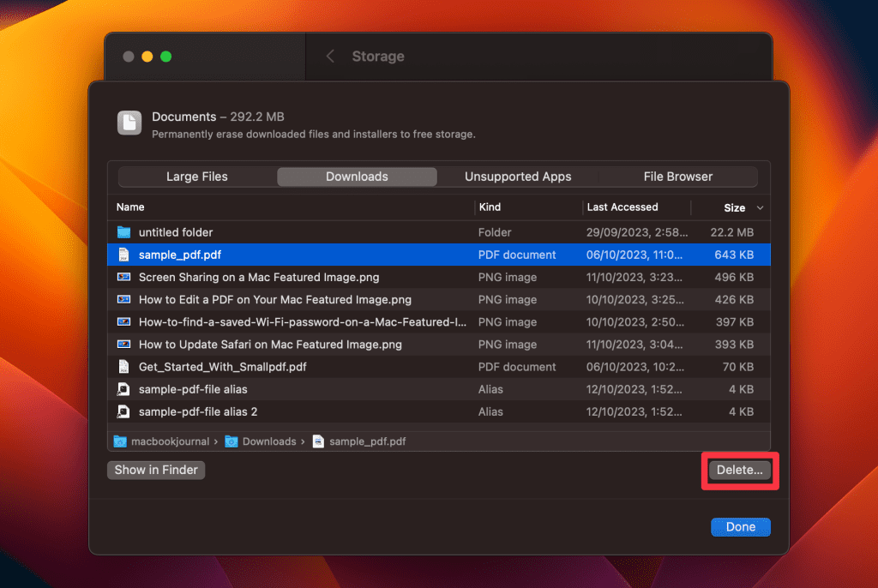Click the Screen Sharing PNG thumbnail icon
Viewport: 878px width, 588px height.
coord(123,277)
